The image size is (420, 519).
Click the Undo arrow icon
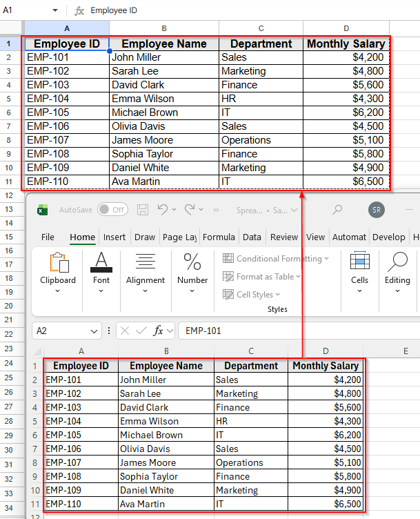[x=162, y=210]
